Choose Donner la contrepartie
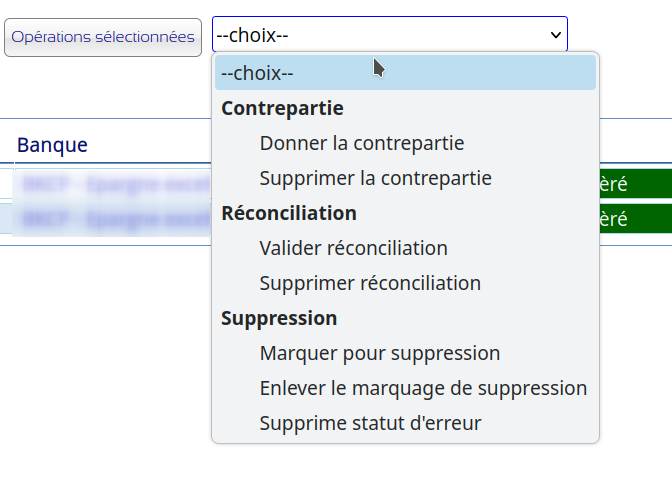Image resolution: width=672 pixels, height=489 pixels. (x=361, y=143)
